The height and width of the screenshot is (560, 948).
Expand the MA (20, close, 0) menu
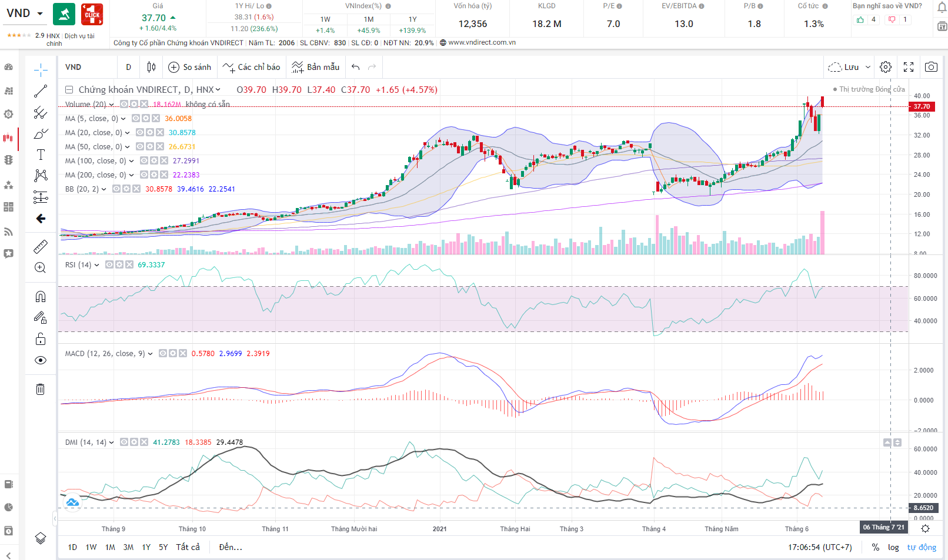[128, 133]
